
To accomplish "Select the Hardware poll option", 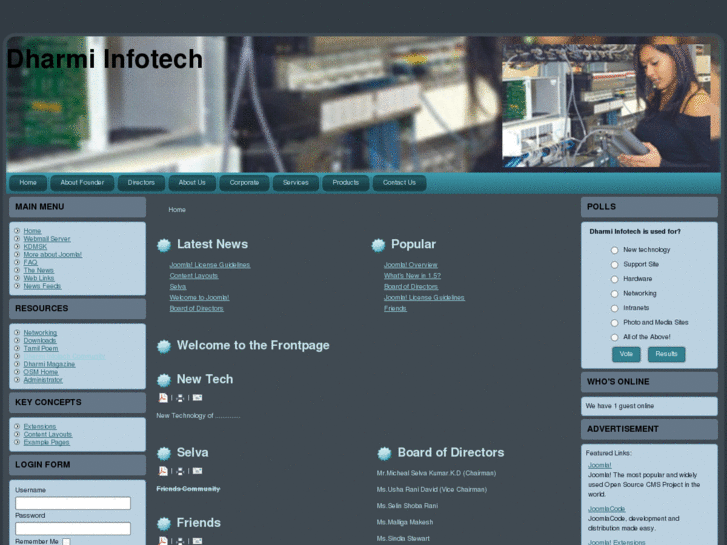I will coord(614,279).
